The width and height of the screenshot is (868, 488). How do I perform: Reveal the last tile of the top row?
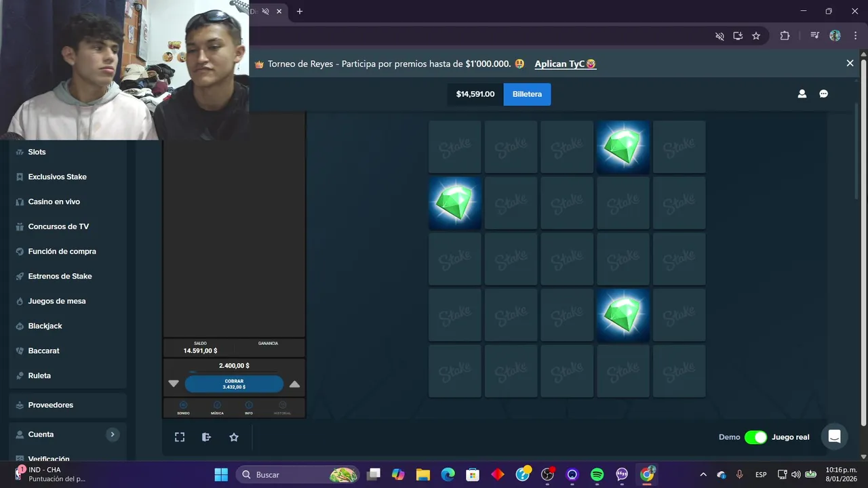[x=679, y=147]
